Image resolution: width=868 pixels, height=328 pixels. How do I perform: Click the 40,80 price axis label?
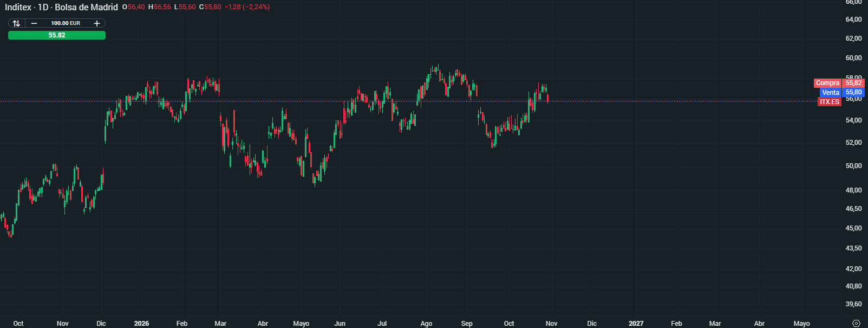click(854, 286)
